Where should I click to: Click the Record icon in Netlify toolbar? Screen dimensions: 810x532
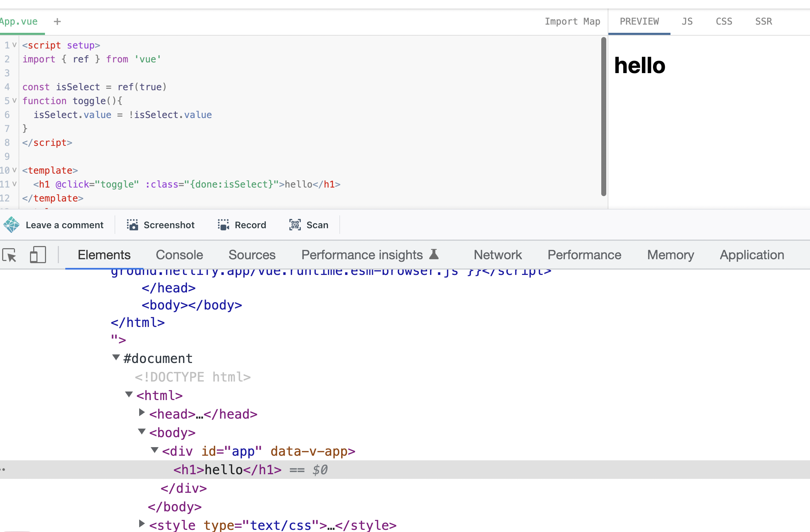(x=223, y=225)
